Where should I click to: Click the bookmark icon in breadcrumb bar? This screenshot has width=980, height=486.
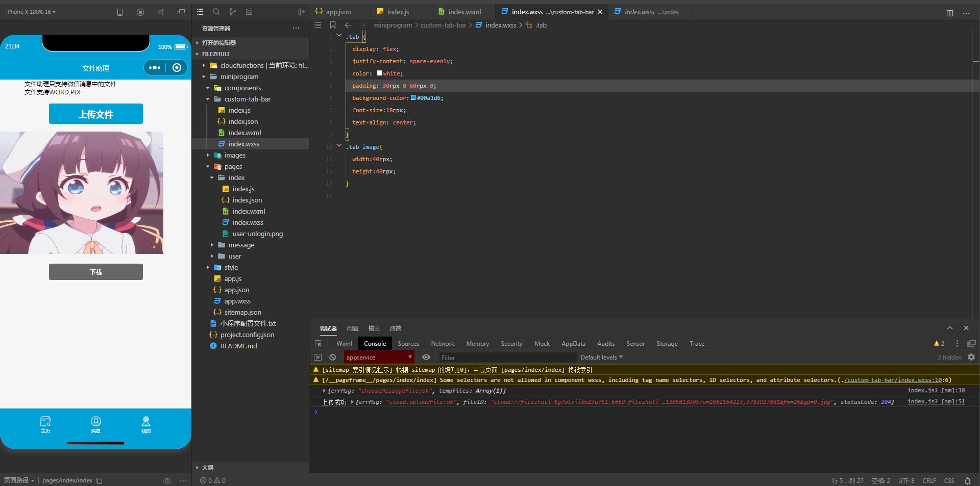(333, 25)
